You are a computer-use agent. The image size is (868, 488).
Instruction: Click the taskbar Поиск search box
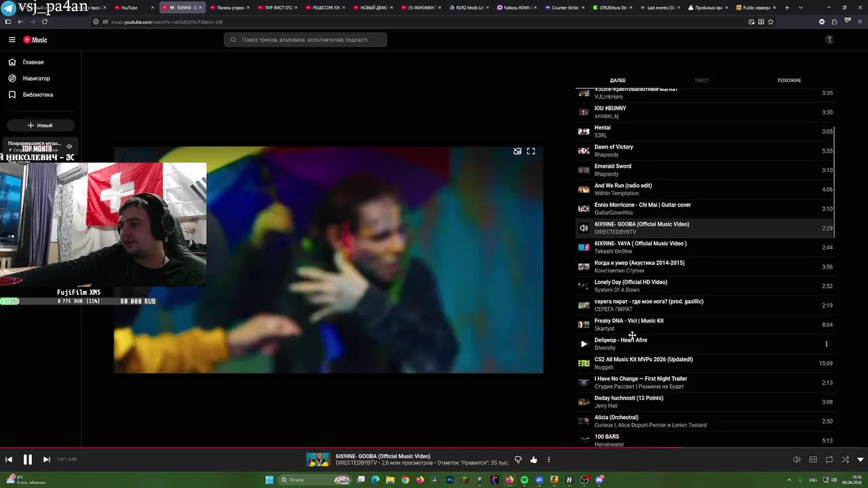(x=315, y=480)
